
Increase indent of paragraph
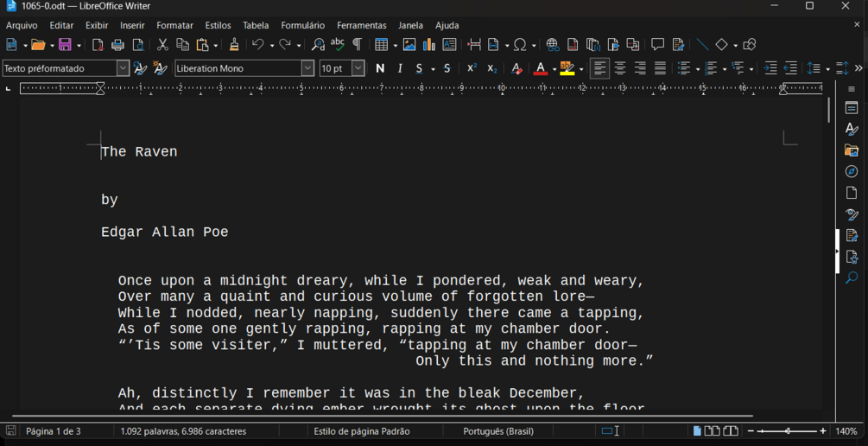coord(770,68)
